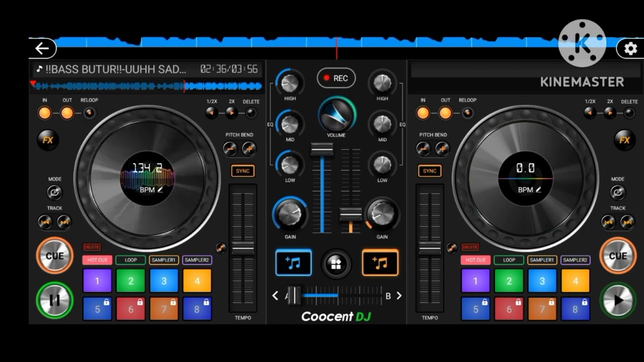Click right deck pitch bend minus

coord(423,148)
